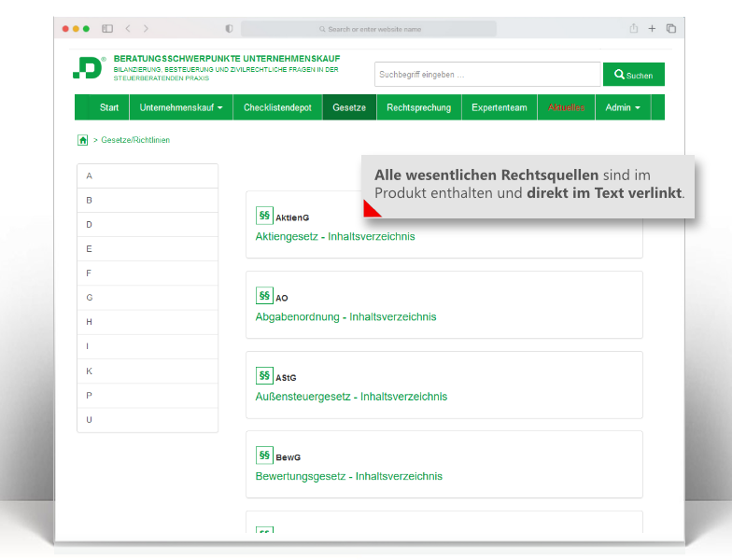732x560 pixels.
Task: Open the Checklistendepot menu item
Action: [277, 107]
